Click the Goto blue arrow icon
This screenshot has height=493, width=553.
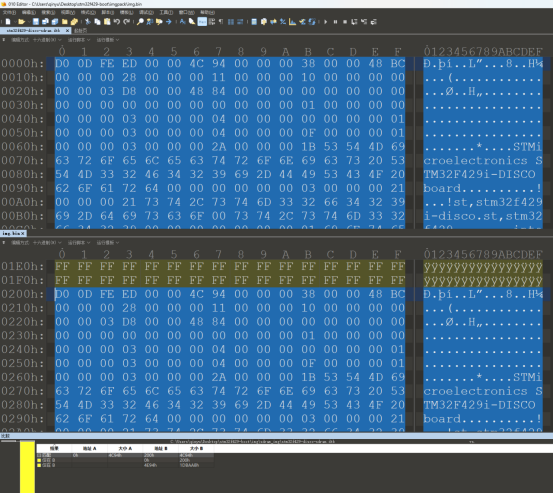click(x=169, y=22)
